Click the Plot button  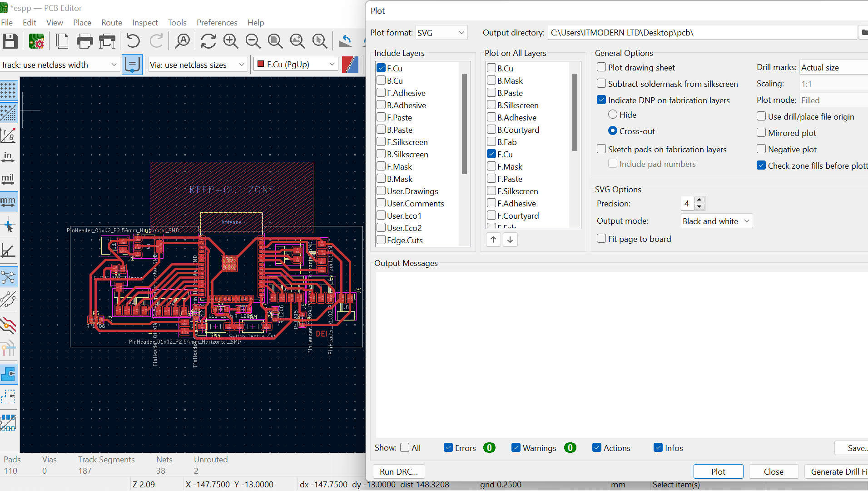coord(718,471)
